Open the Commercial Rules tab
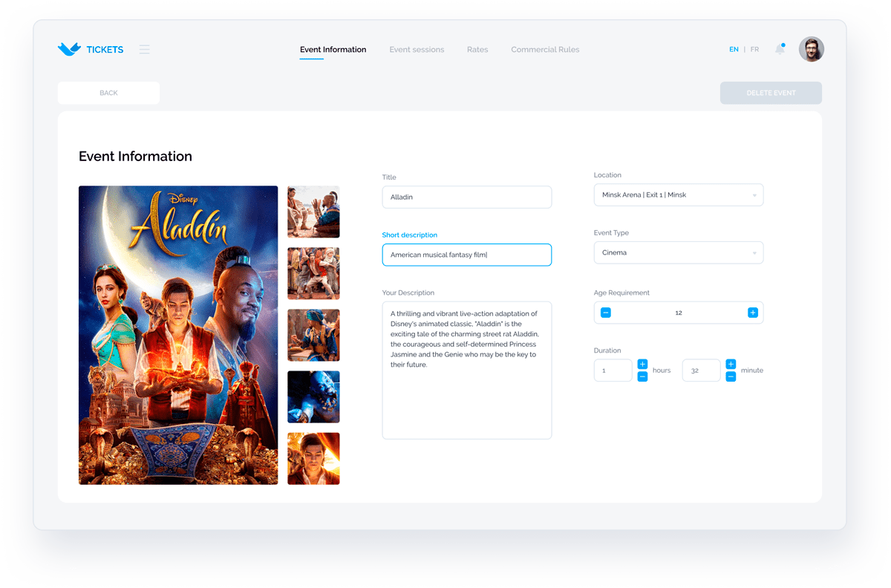 [x=545, y=50]
